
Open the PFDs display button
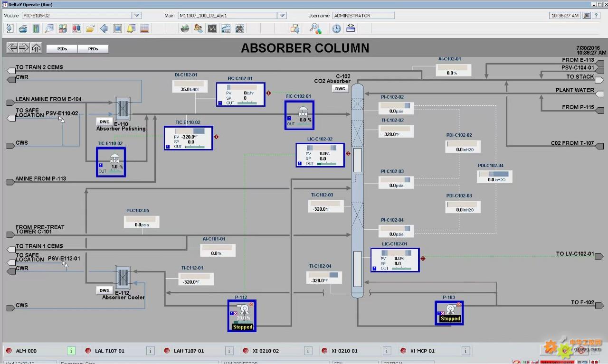click(x=93, y=48)
